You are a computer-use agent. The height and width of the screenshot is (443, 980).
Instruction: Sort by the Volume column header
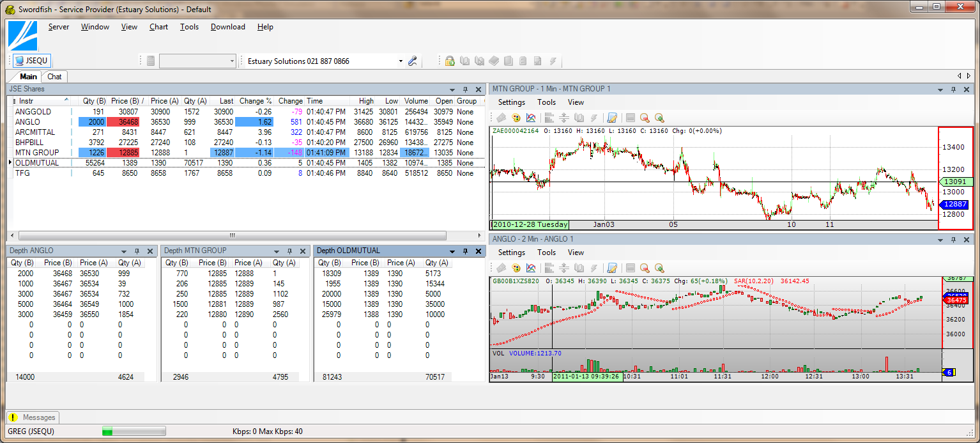coord(416,101)
